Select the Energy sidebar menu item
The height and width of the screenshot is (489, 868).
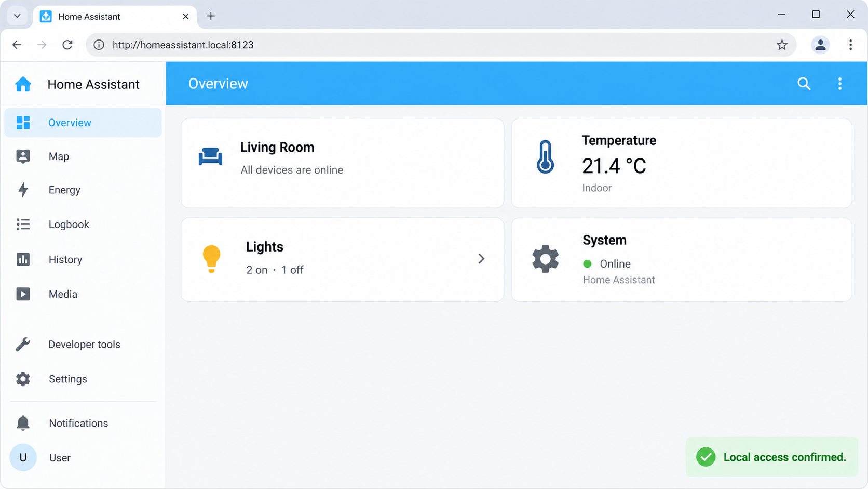tap(83, 190)
